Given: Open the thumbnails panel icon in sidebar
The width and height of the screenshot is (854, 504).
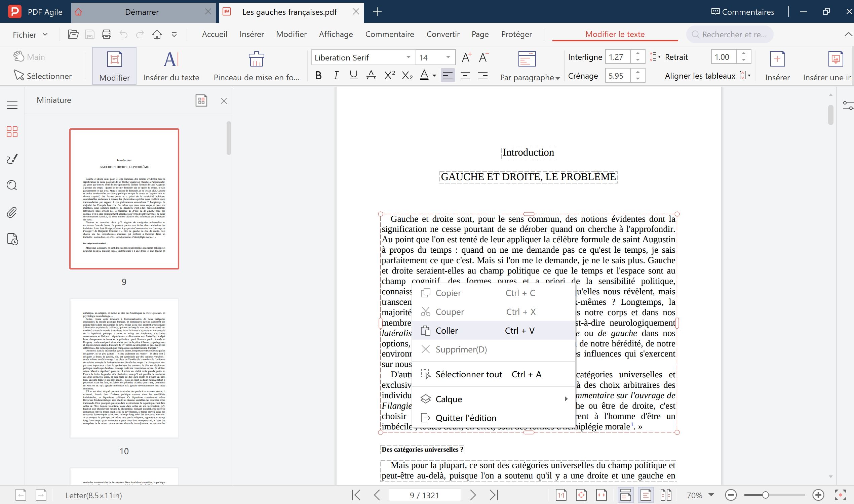Looking at the screenshot, I should coord(12,132).
